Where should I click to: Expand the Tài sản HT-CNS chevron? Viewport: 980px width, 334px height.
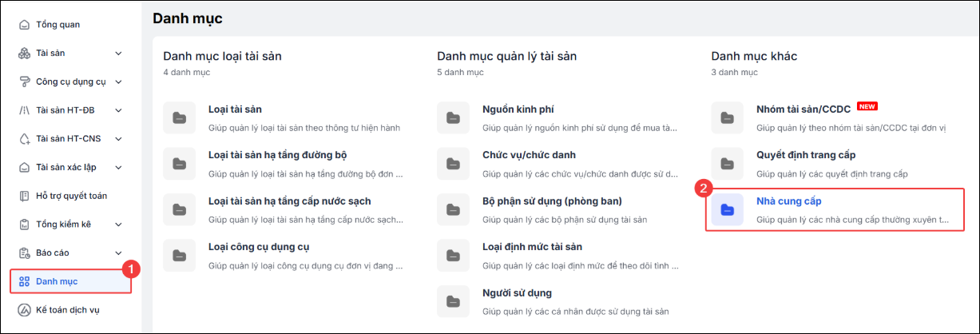118,139
